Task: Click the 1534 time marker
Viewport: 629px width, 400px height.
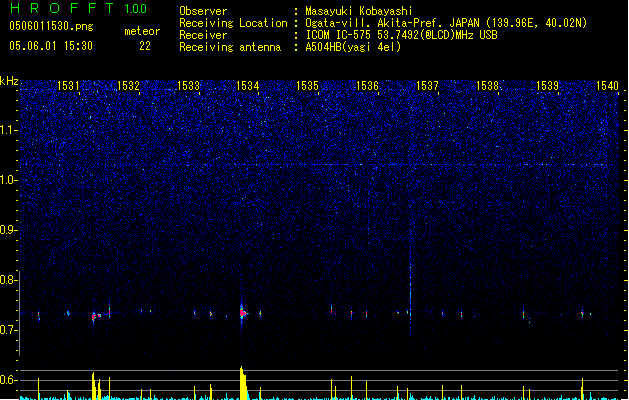Action: coord(248,86)
